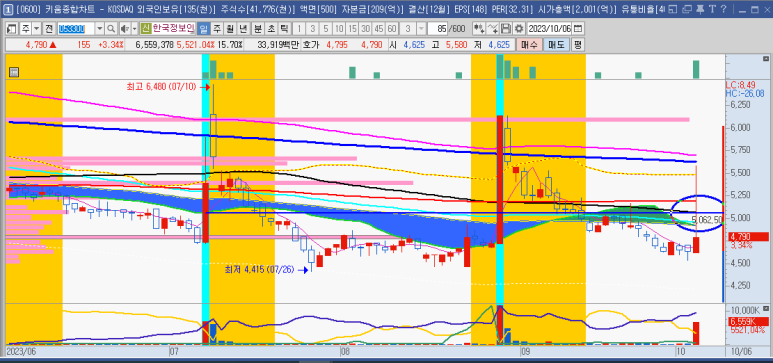Click the add indicator line icon
The width and height of the screenshot is (773, 363).
(492, 29)
